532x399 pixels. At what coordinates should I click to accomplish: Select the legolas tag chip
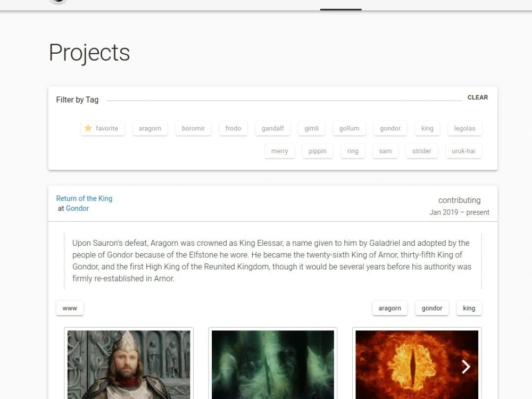[464, 128]
